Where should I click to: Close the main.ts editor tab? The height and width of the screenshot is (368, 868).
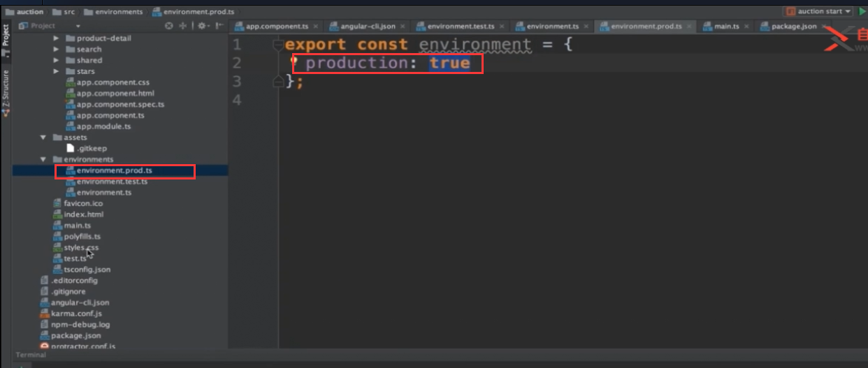point(746,27)
